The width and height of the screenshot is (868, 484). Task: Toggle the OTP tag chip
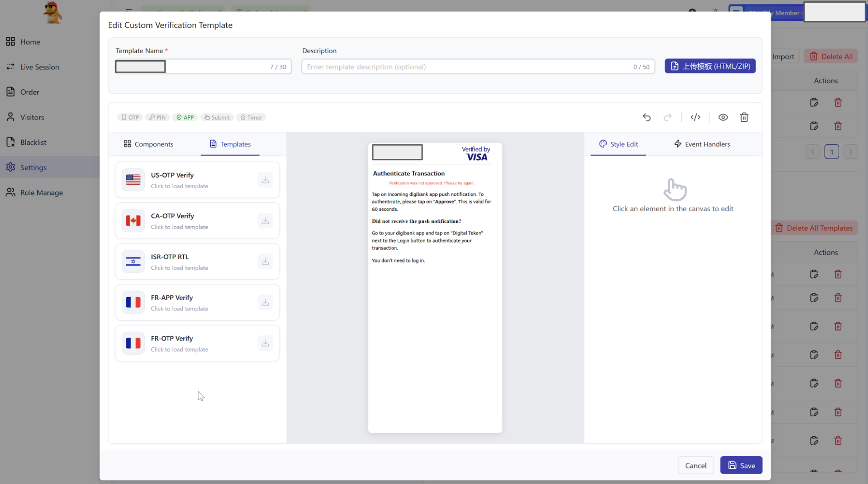(130, 117)
